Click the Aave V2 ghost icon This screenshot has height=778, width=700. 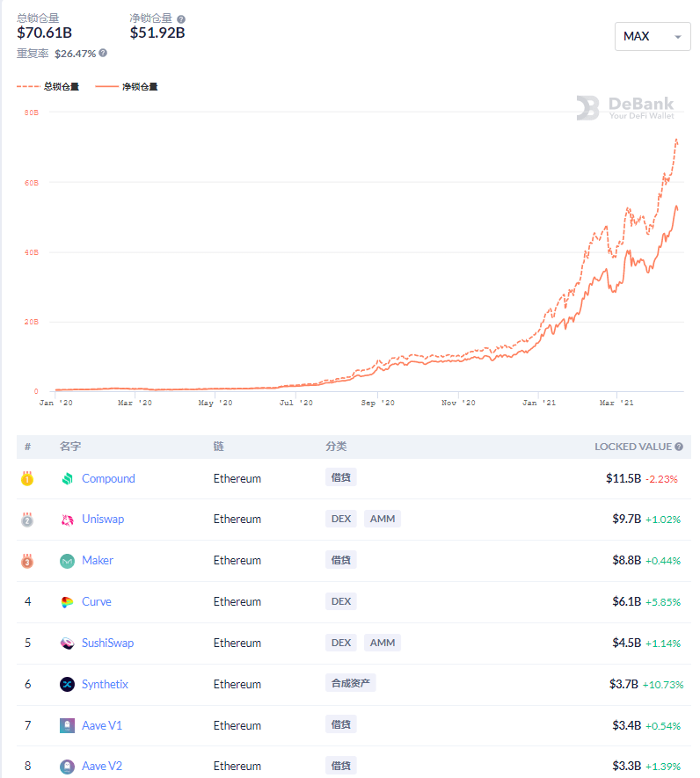coord(67,767)
